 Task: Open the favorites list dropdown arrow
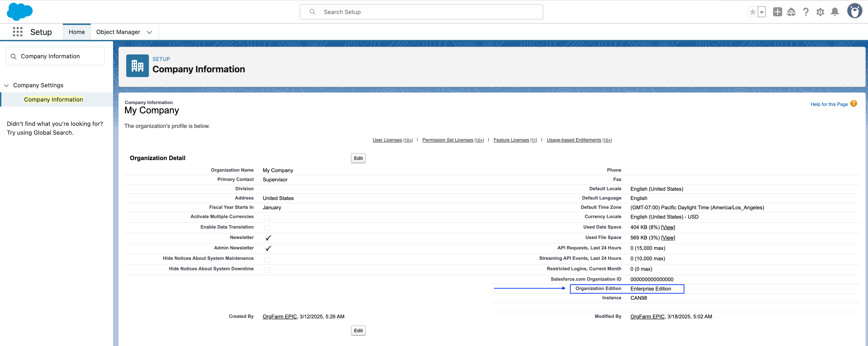click(x=762, y=12)
